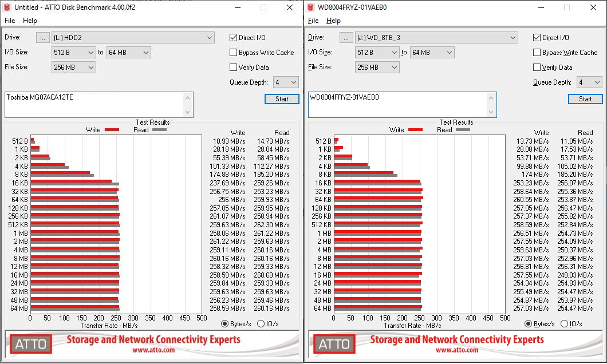Enable Verify Data in left window
The height and width of the screenshot is (364, 607).
[x=234, y=68]
